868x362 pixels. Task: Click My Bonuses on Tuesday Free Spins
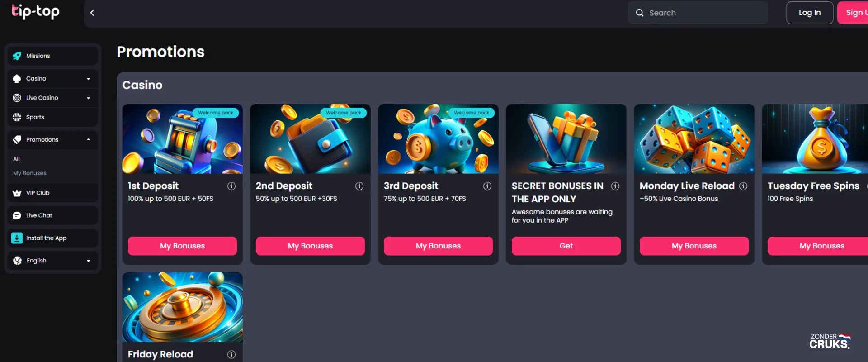[822, 246]
